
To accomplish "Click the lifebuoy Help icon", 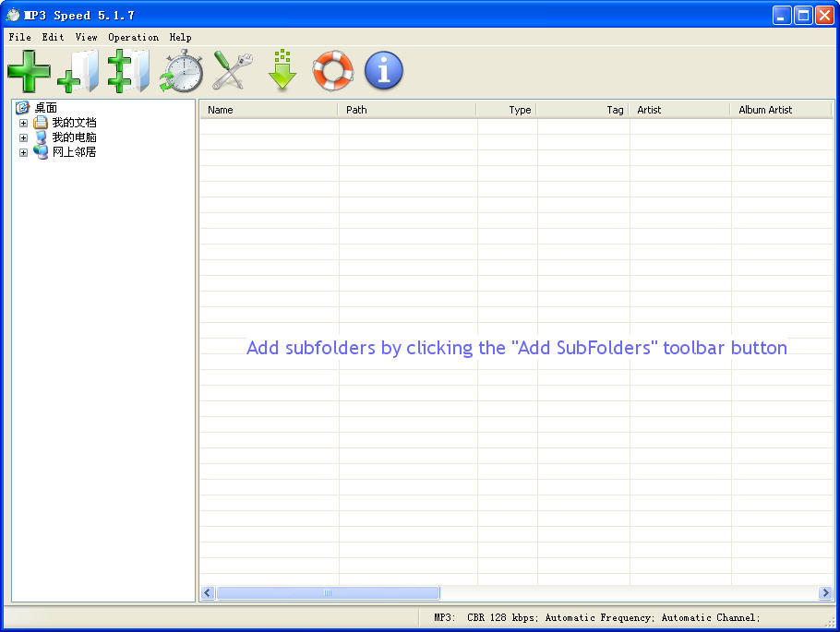I will tap(333, 70).
